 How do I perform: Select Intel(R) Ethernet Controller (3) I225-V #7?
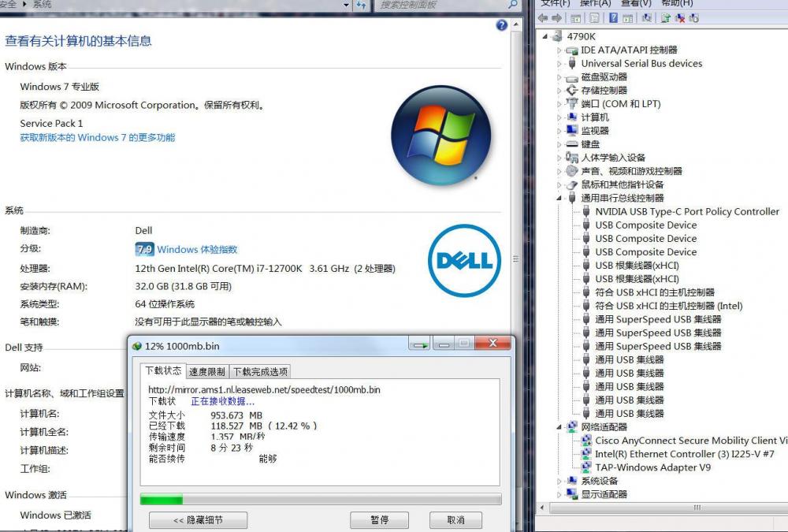685,454
